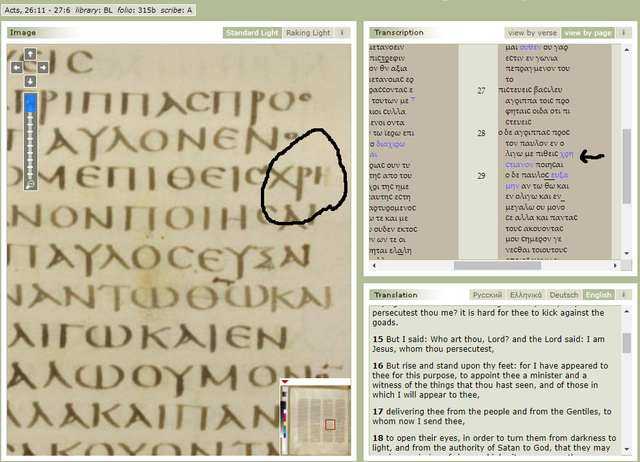Click the folio page overview thumbnail
The height and width of the screenshot is (462, 640).
tap(315, 420)
